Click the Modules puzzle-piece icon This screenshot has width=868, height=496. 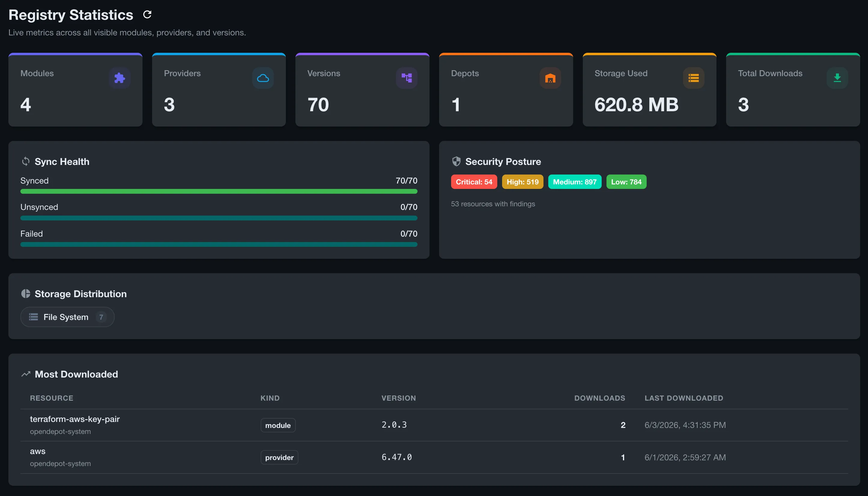[120, 78]
